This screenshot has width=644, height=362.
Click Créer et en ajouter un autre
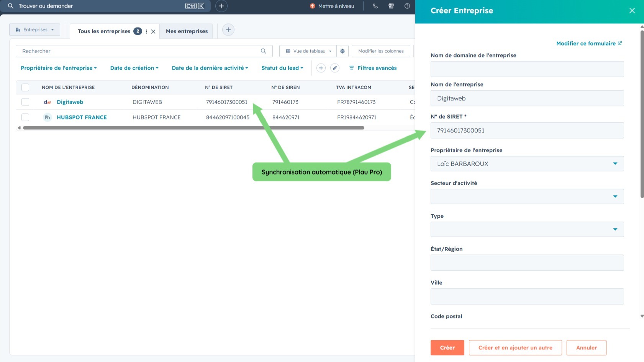tap(515, 348)
